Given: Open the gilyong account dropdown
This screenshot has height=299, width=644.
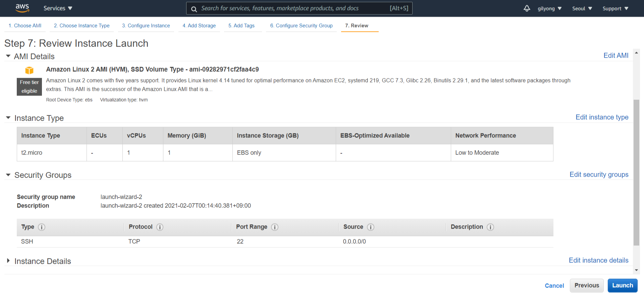Looking at the screenshot, I should 549,8.
